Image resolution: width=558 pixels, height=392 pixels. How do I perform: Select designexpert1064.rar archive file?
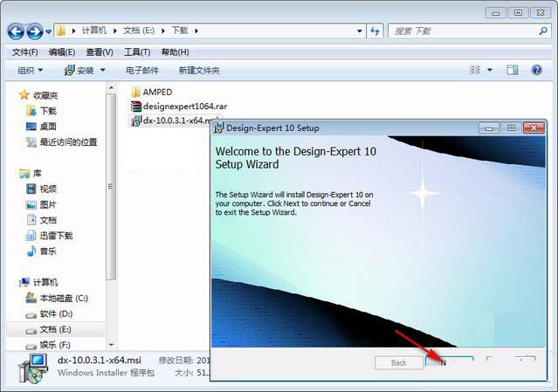[179, 107]
